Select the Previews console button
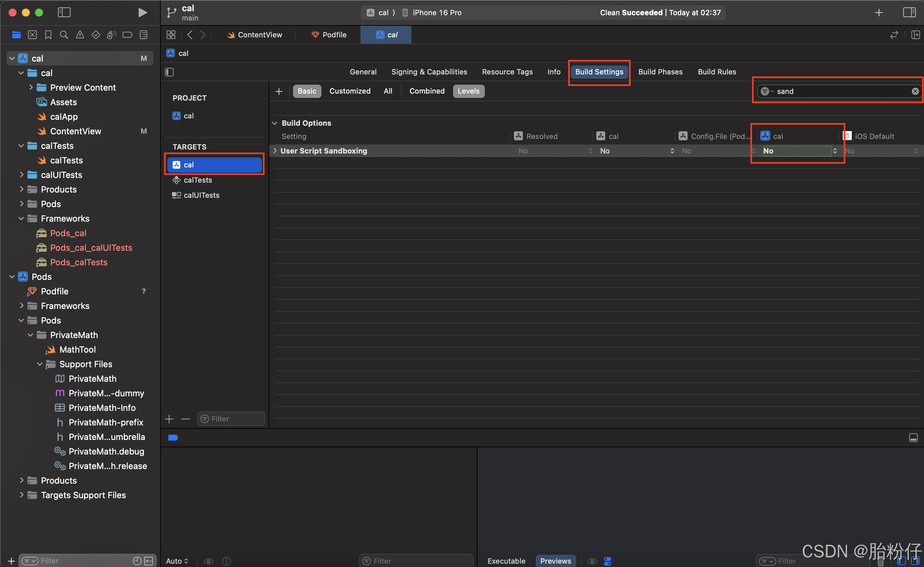924x567 pixels. point(555,561)
